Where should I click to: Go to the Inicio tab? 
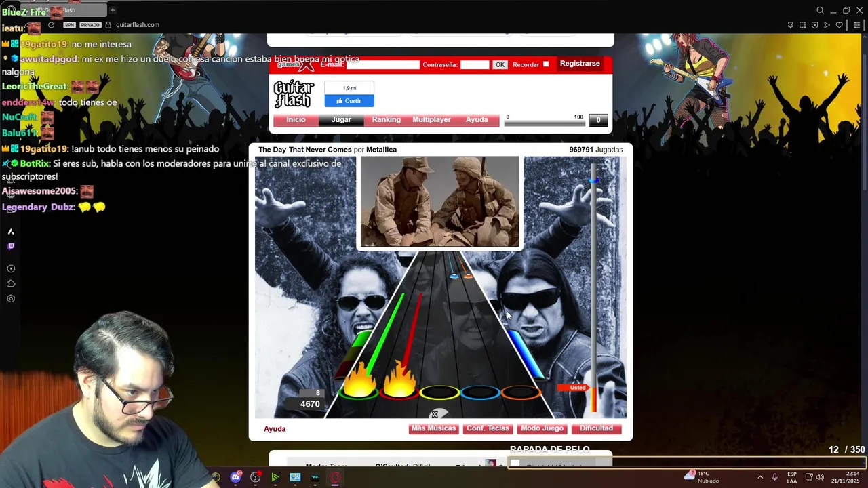coord(296,120)
